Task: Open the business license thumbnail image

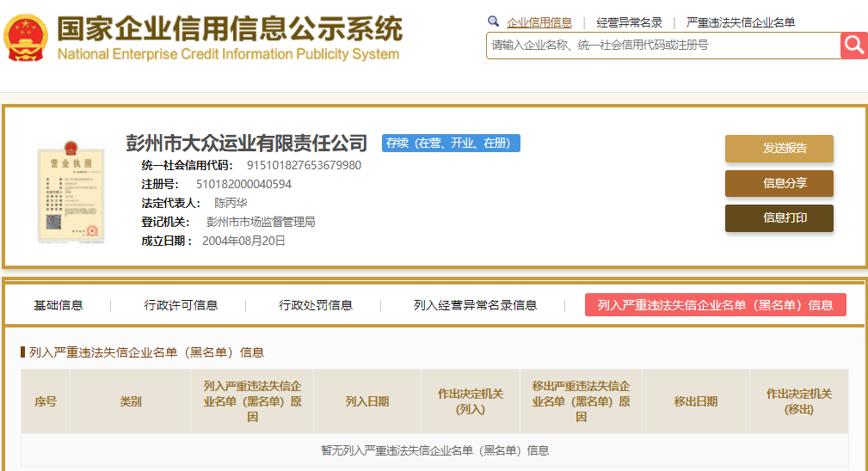Action: [71, 193]
